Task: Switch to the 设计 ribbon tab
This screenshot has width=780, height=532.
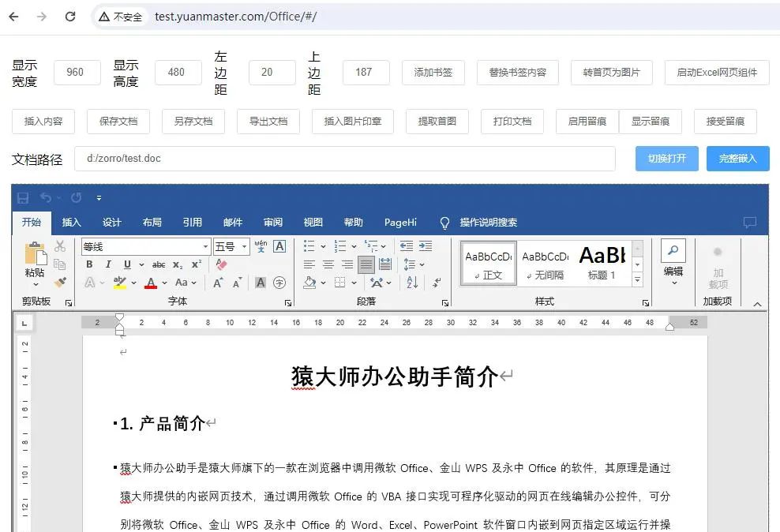Action: (x=112, y=223)
